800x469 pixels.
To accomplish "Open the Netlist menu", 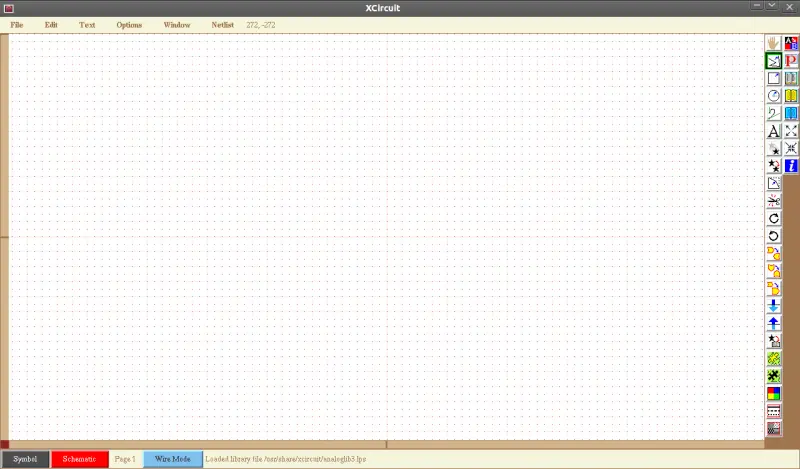I will tap(222, 24).
